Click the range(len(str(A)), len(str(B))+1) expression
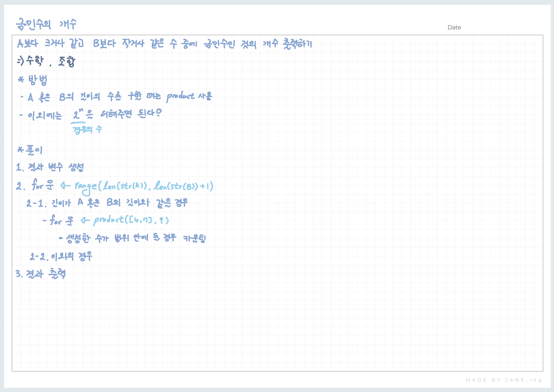This screenshot has width=554, height=392. coord(144,186)
